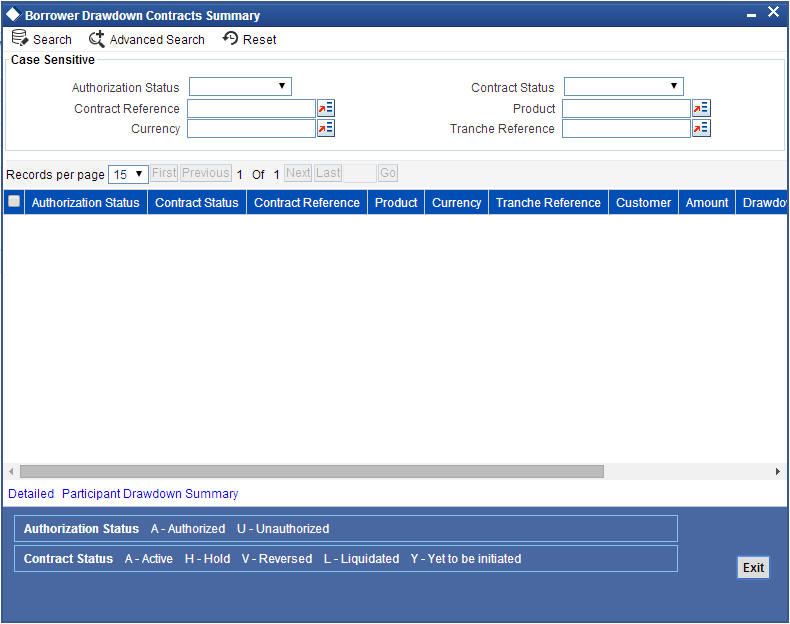Sort by Customer column header

(x=643, y=202)
